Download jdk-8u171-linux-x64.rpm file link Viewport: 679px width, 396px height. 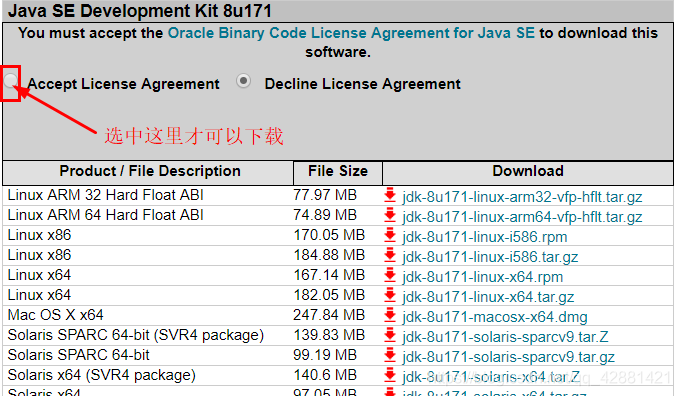point(482,277)
